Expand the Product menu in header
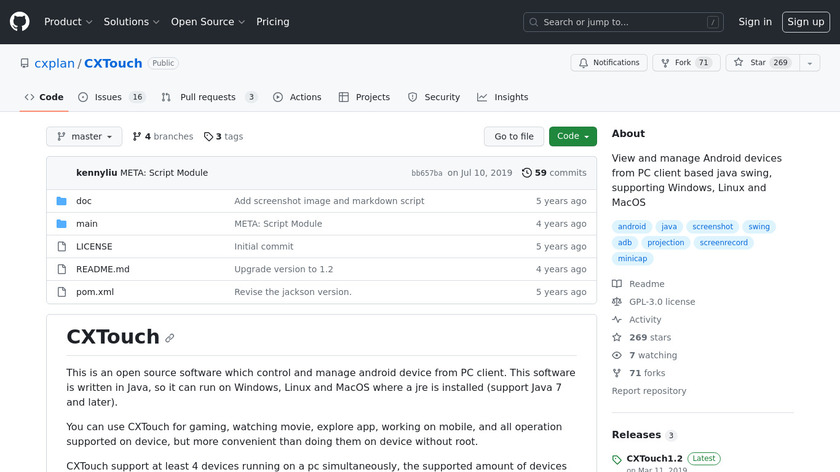 (68, 22)
